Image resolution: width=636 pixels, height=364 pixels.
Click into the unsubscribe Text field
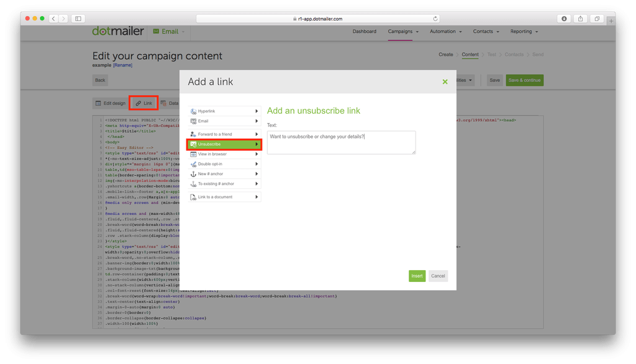click(x=341, y=142)
